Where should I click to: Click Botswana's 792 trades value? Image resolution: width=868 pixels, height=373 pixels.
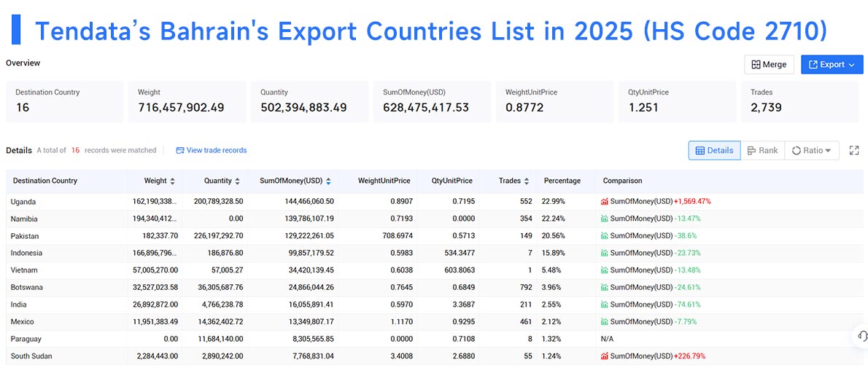[x=525, y=287]
